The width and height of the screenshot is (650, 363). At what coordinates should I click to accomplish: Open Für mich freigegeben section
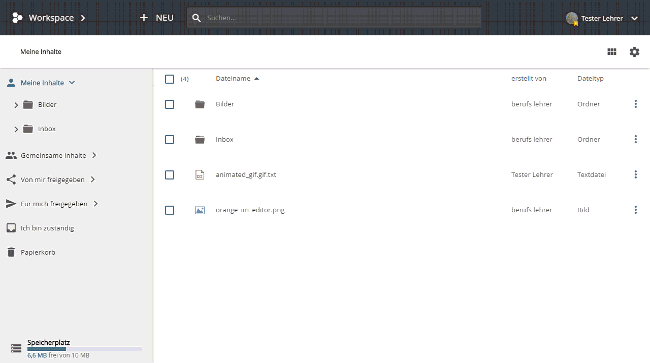54,203
